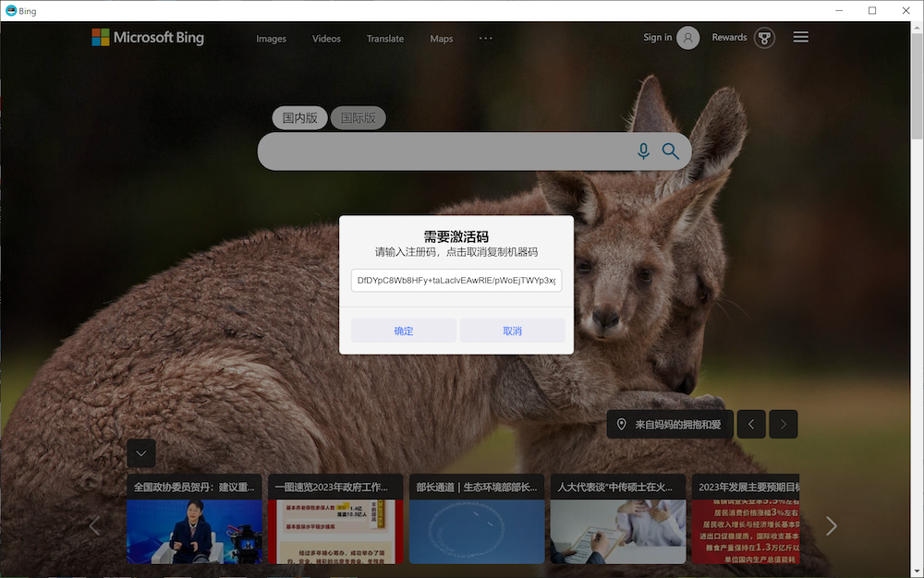
Task: Open news card 部长通道 生态环境部部长
Action: click(477, 519)
